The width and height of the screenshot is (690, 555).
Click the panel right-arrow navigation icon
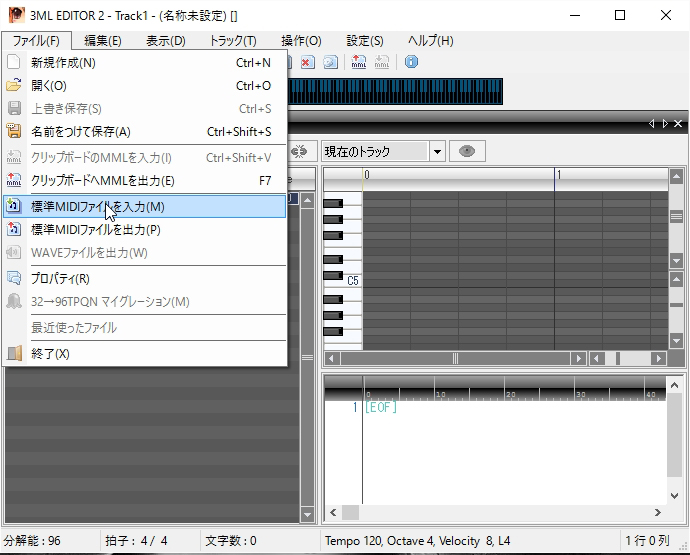coord(665,124)
